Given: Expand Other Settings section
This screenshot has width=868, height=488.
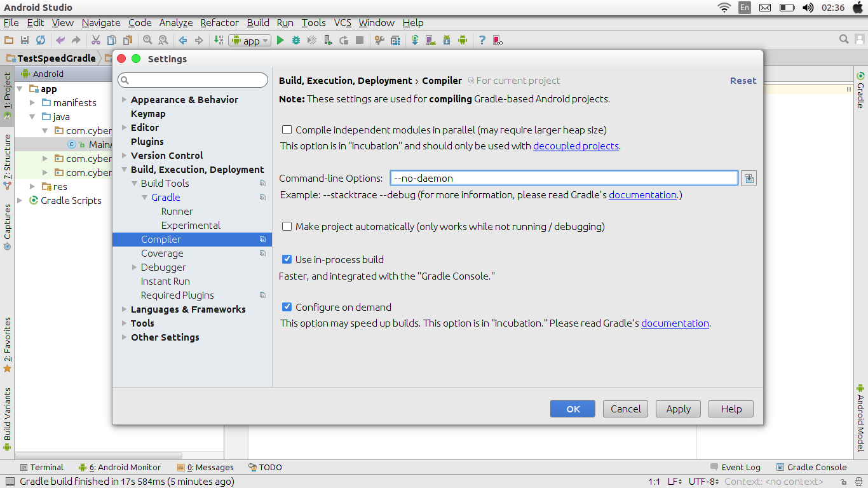Looking at the screenshot, I should (x=125, y=337).
